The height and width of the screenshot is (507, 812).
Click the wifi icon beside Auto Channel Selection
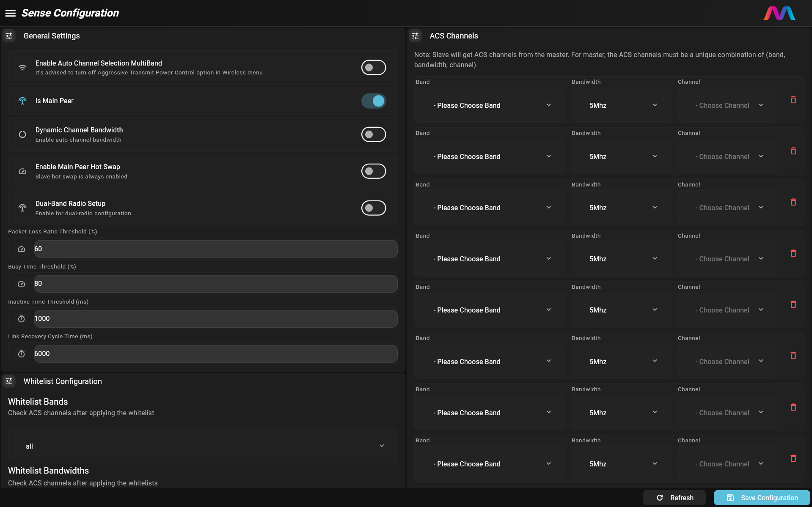point(22,67)
